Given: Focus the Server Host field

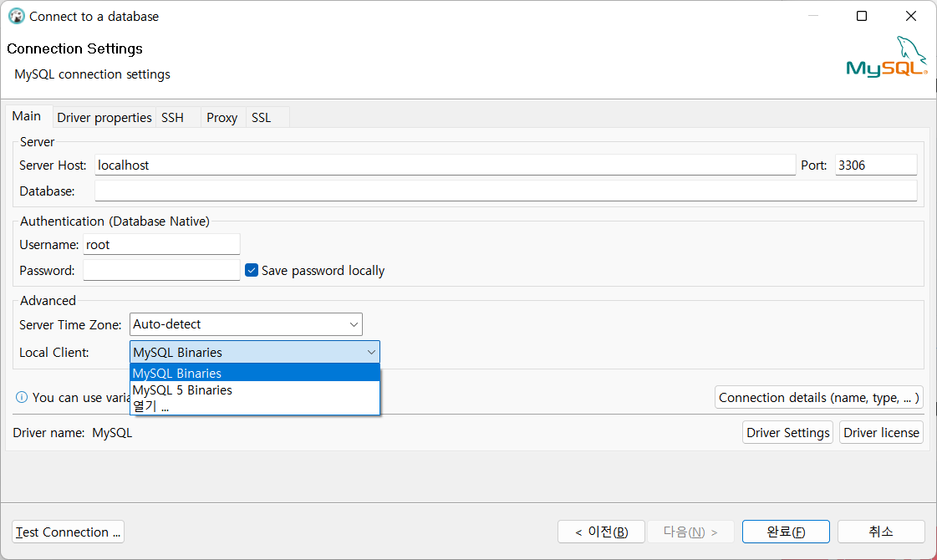Looking at the screenshot, I should tap(446, 165).
